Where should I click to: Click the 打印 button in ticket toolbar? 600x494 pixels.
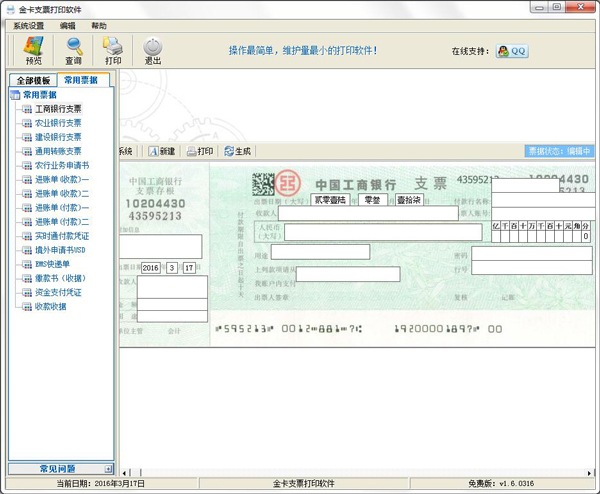tap(200, 151)
